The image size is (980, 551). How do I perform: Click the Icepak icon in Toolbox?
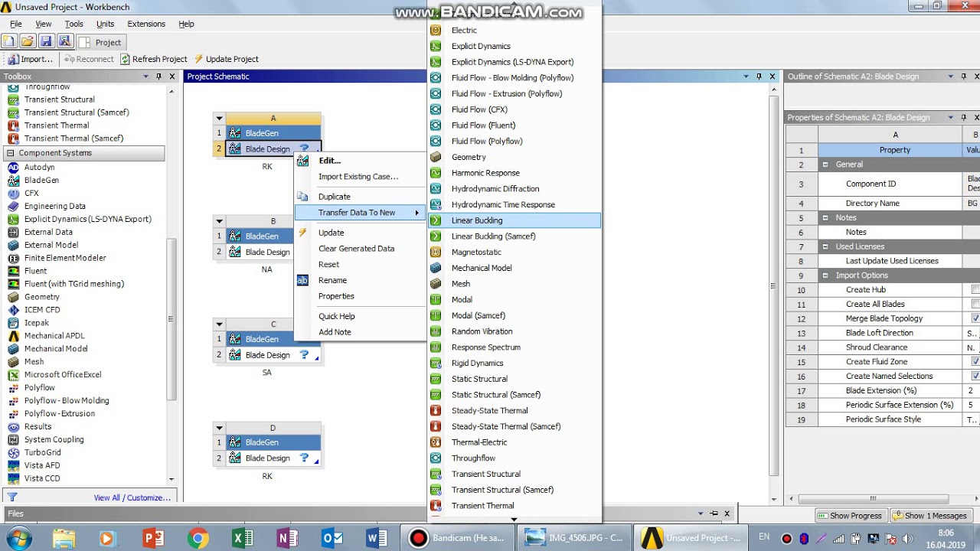(13, 323)
